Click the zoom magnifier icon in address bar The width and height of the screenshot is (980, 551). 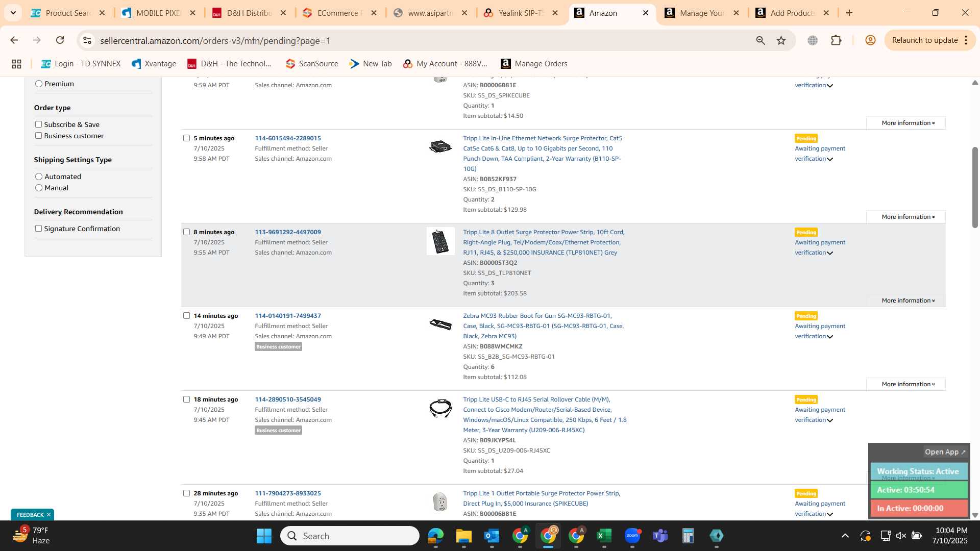(761, 40)
